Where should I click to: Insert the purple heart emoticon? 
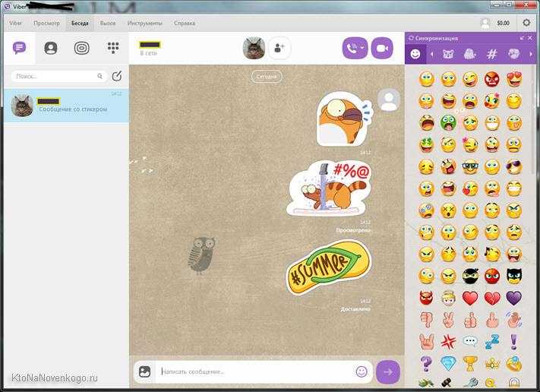514,298
